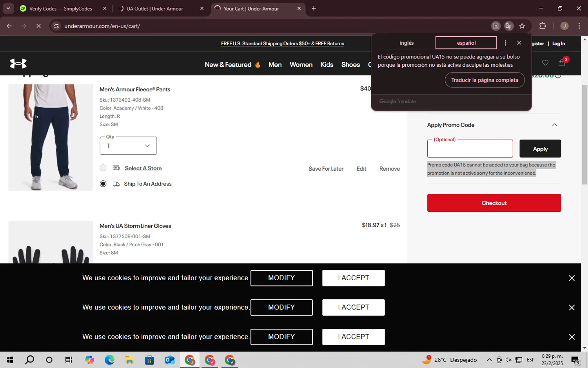Select the Your Cart Under Armour tab
The width and height of the screenshot is (588, 368).
pyautogui.click(x=251, y=9)
